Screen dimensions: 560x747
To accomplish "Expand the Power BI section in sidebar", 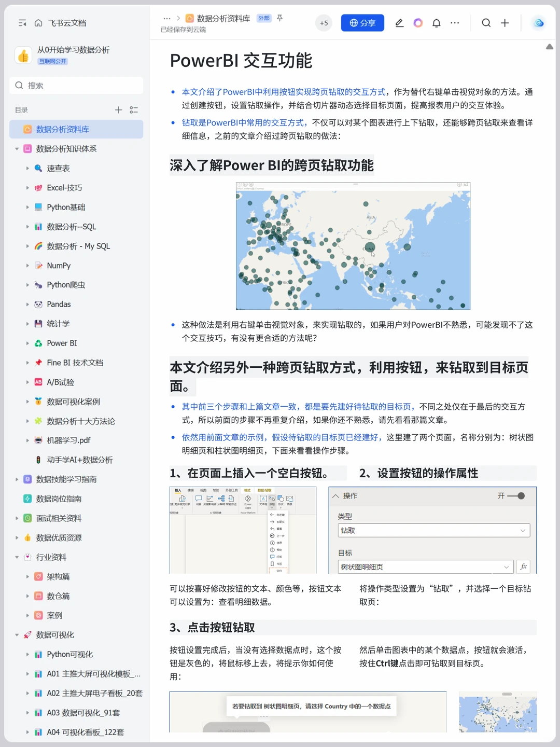I will (x=27, y=343).
